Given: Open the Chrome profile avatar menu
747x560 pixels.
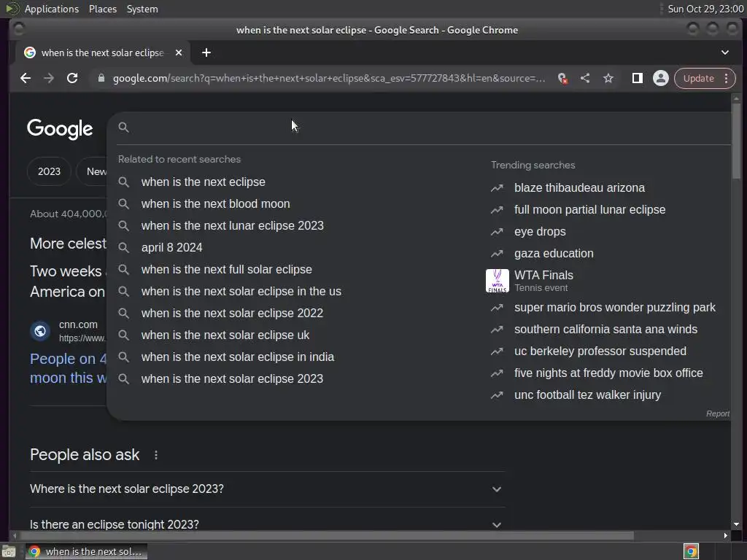Looking at the screenshot, I should click(661, 78).
